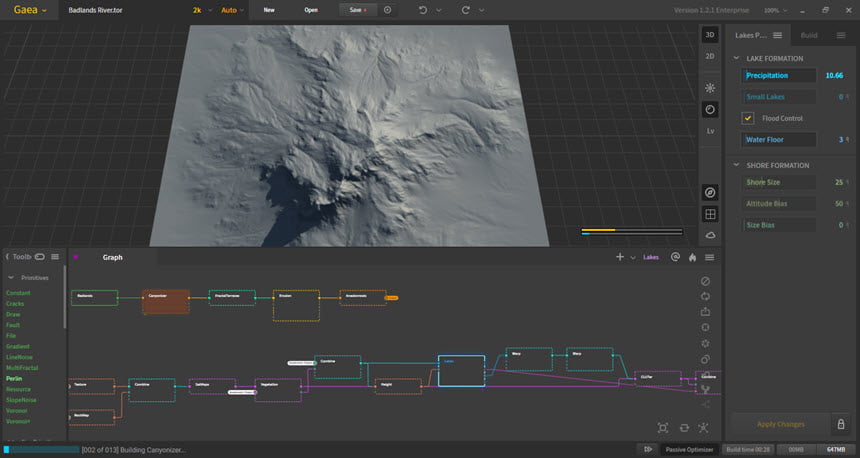Toggle the lock icon beside Apply Changes
Screen dimensions: 860x458
(x=841, y=424)
